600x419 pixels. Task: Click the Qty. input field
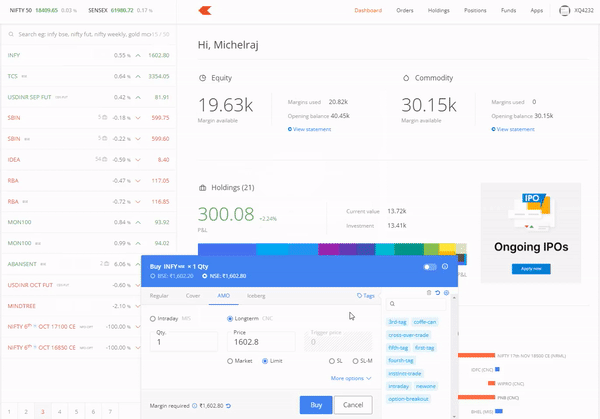coord(184,341)
